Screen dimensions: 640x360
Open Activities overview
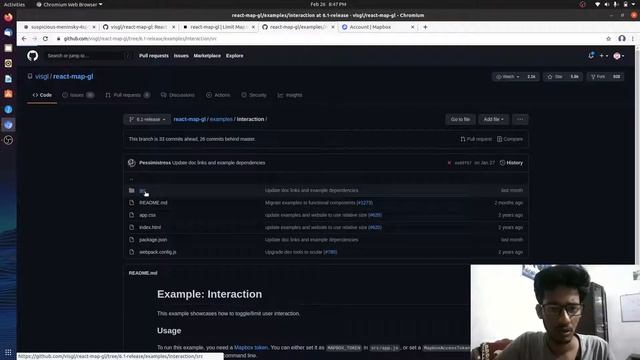click(14, 4)
